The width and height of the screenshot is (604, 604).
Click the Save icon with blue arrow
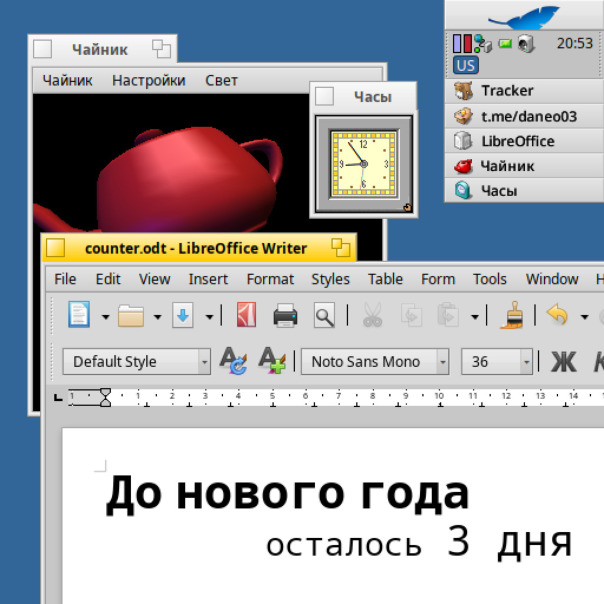tap(183, 315)
